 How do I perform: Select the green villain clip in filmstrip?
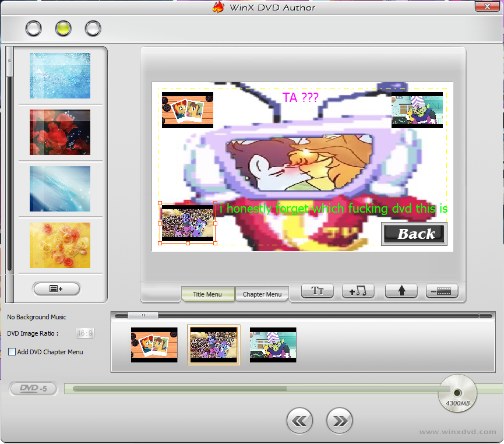coord(273,345)
